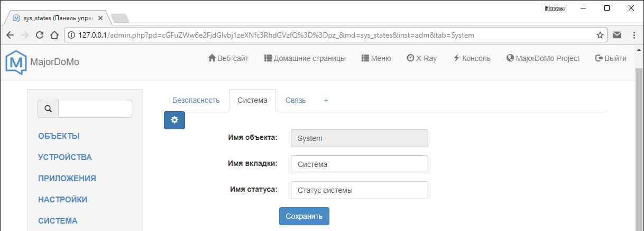Reload the page with the refresh icon
Screen dimensions: 644x231
(x=39, y=35)
